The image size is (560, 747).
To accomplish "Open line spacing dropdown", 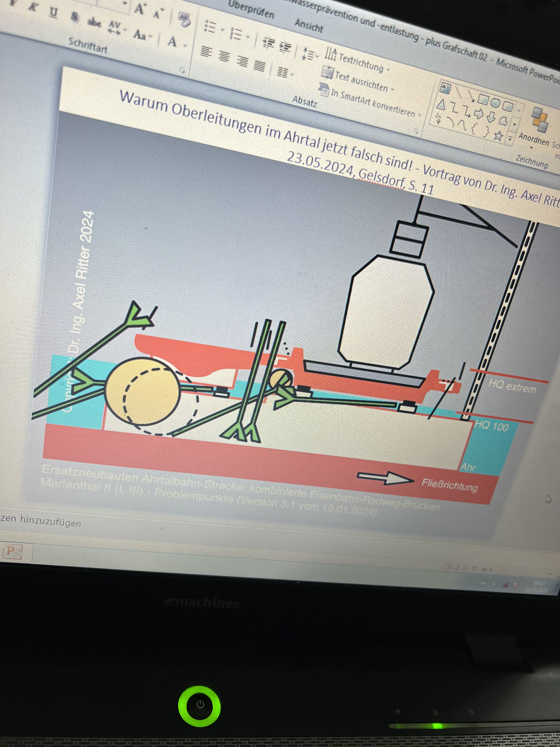I will [310, 54].
